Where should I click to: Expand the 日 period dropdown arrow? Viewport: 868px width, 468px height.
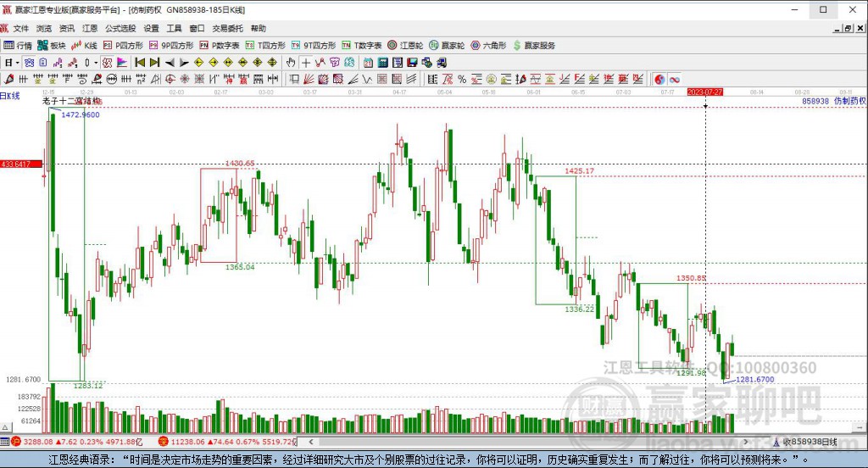point(17,63)
